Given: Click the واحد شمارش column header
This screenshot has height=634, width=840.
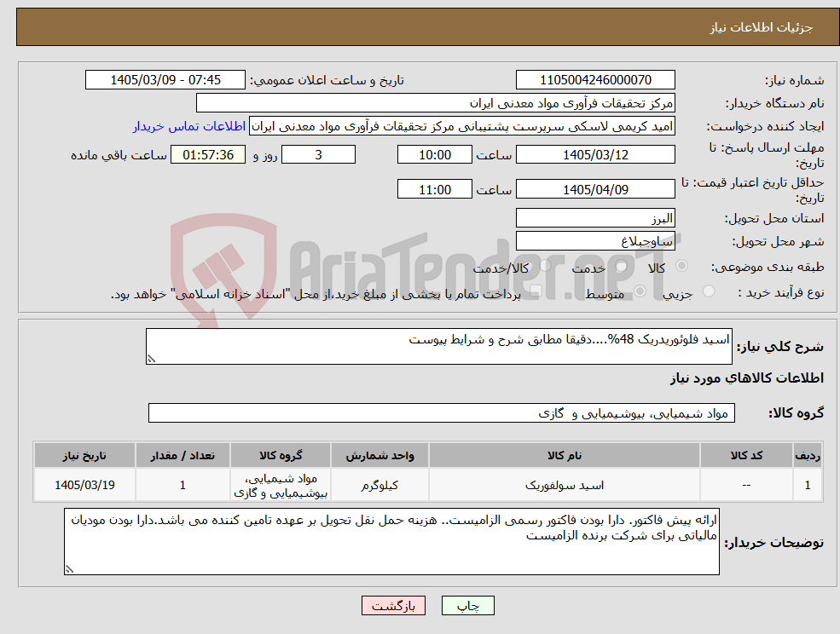Looking at the screenshot, I should tap(379, 455).
